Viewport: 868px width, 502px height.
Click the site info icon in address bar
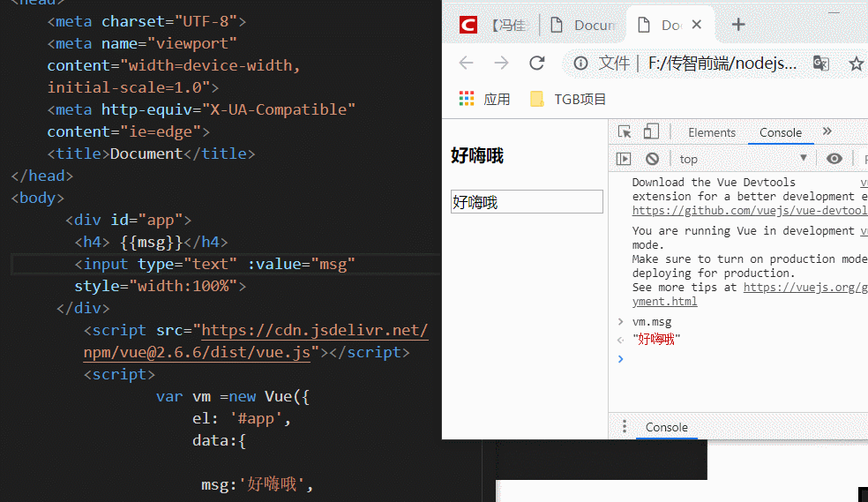pos(580,64)
